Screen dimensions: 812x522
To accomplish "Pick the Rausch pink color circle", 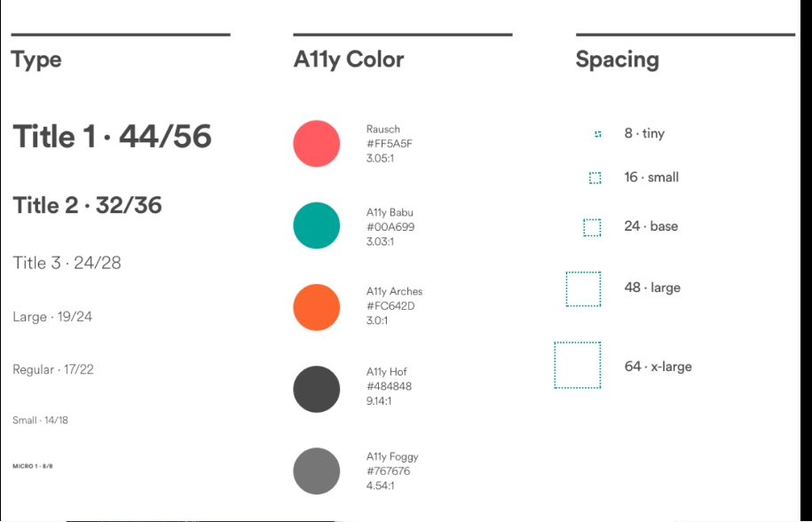I will (317, 144).
